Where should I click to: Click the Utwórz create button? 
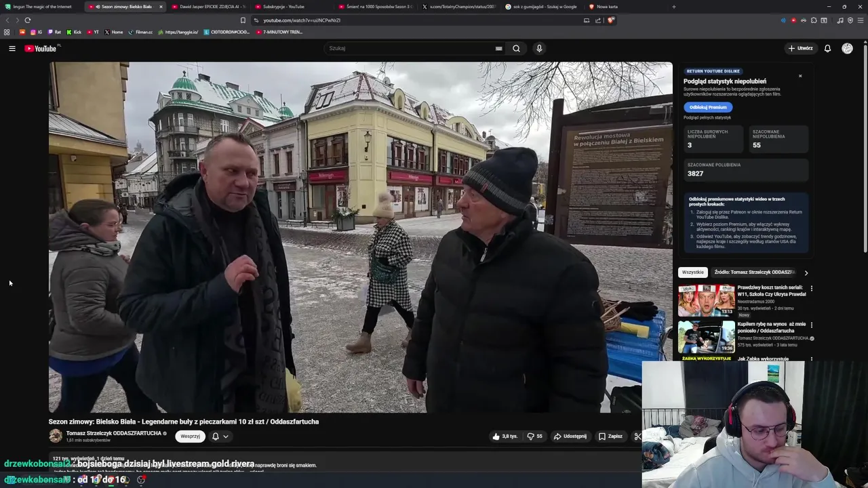800,48
